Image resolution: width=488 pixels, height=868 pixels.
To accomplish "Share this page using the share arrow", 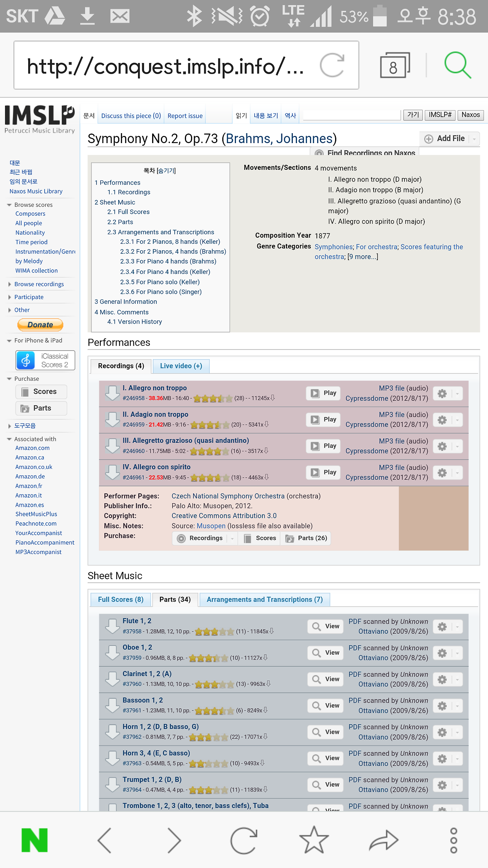I will [384, 840].
